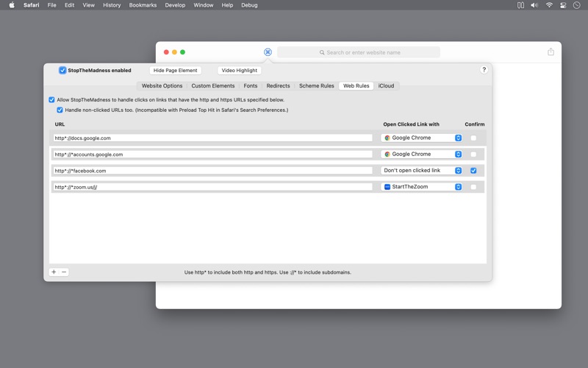The height and width of the screenshot is (368, 588).
Task: Open the View menu
Action: click(x=88, y=5)
